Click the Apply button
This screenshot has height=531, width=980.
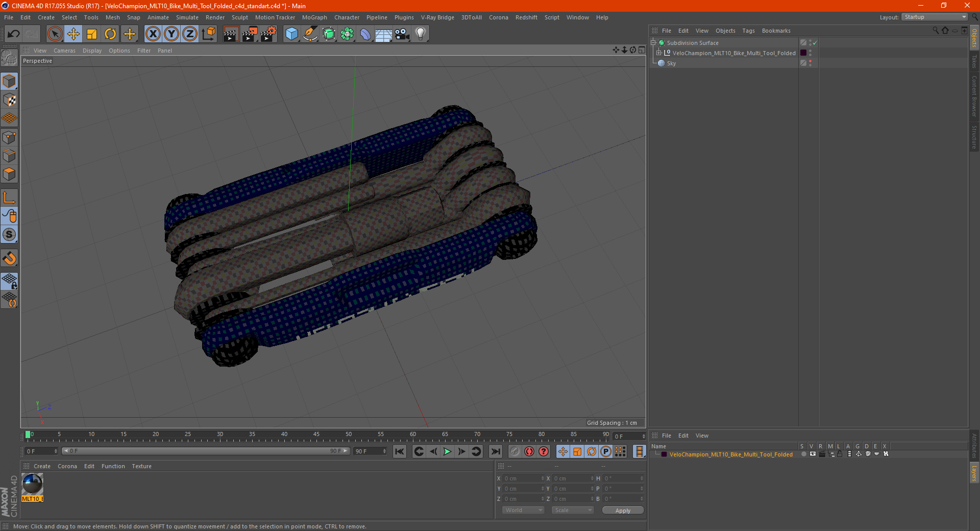(x=623, y=510)
